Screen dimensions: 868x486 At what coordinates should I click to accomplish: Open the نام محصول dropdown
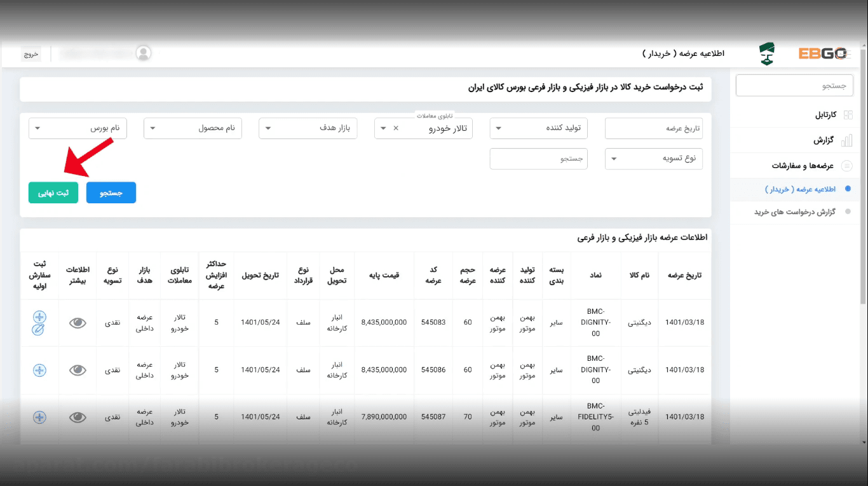pos(193,128)
